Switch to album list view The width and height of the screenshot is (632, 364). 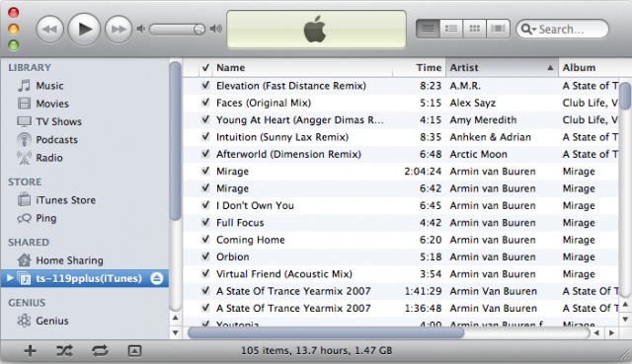click(451, 29)
